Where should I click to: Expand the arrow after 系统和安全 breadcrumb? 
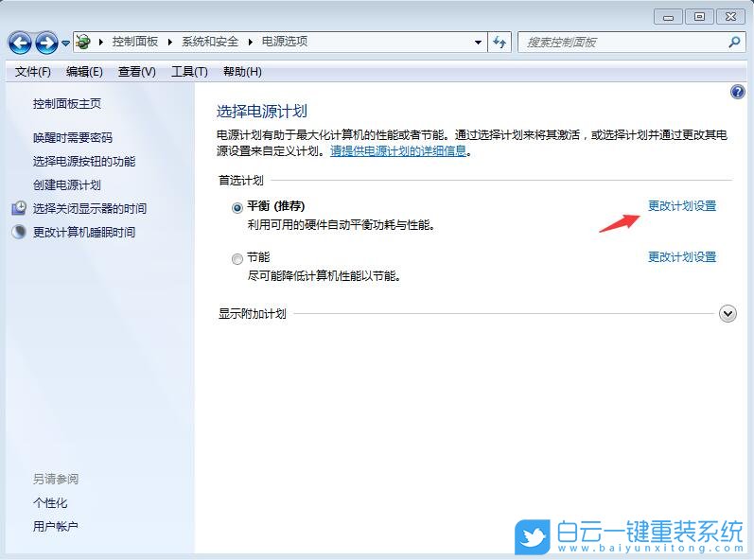click(250, 43)
